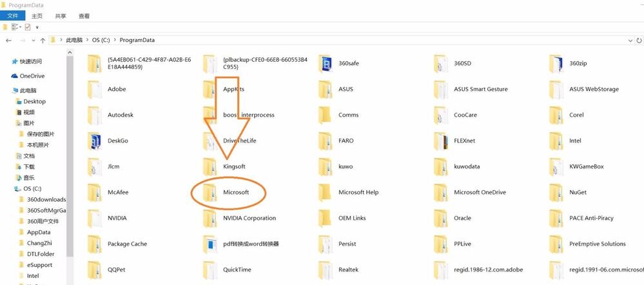Viewport: 644px width, 285px height.
Task: Open the Jlcm folder
Action: [104, 166]
